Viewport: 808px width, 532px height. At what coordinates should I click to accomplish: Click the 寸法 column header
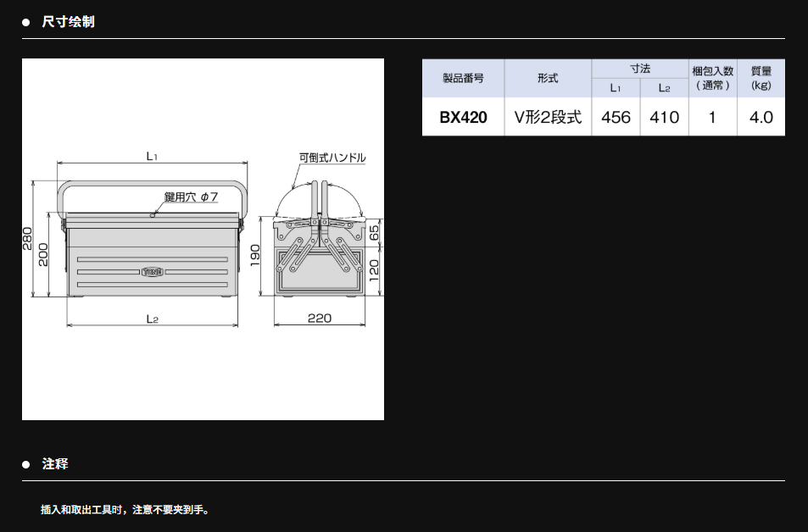(639, 69)
